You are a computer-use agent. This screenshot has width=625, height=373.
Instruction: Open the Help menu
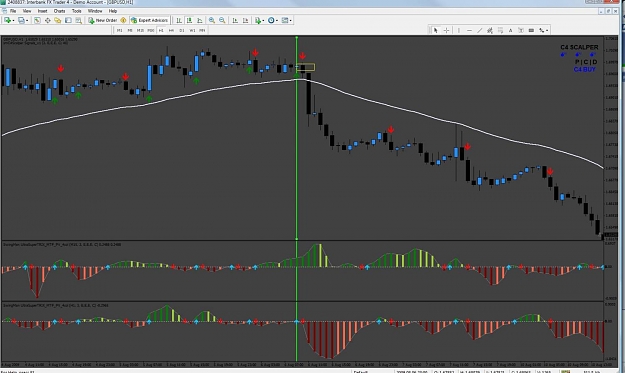(113, 11)
